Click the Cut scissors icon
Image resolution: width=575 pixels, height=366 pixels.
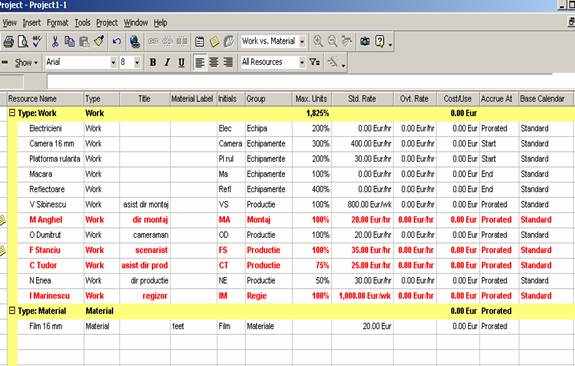[x=55, y=41]
